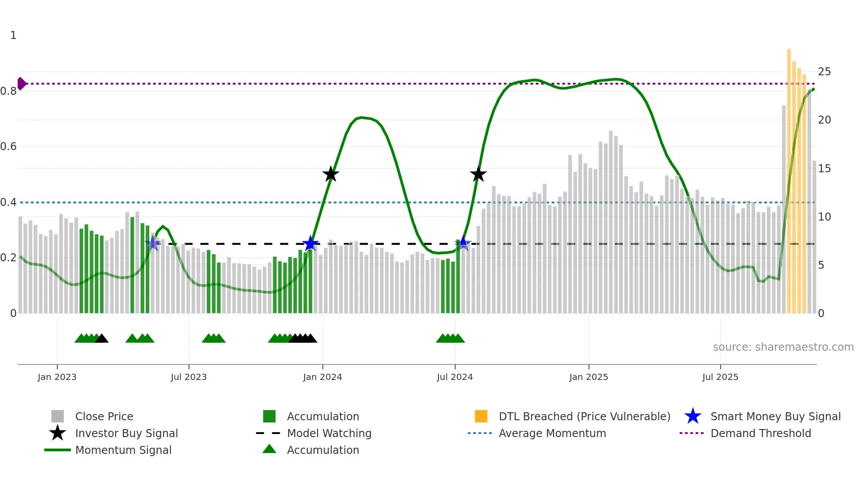
Task: Toggle the Average Momentum legend entry
Action: [x=552, y=433]
